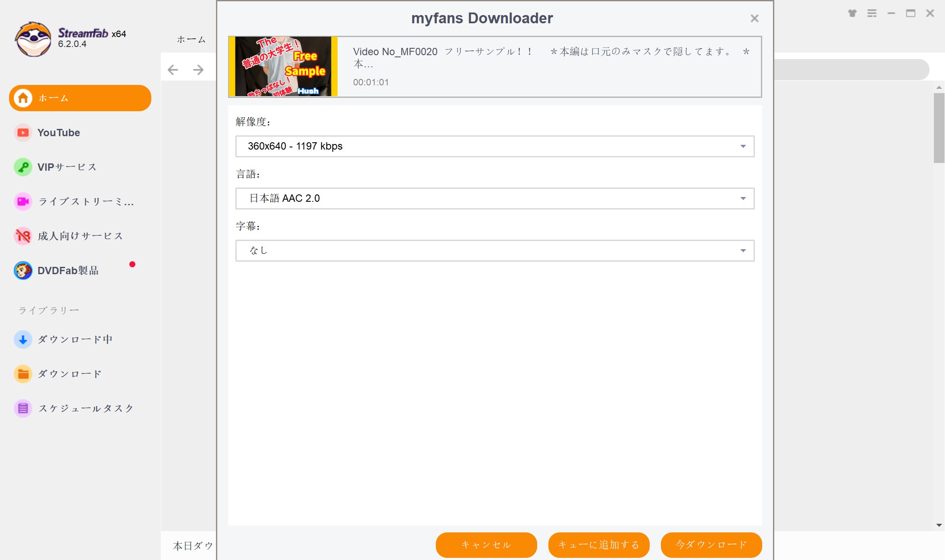
Task: Click 今ダウンロード button
Action: point(711,545)
